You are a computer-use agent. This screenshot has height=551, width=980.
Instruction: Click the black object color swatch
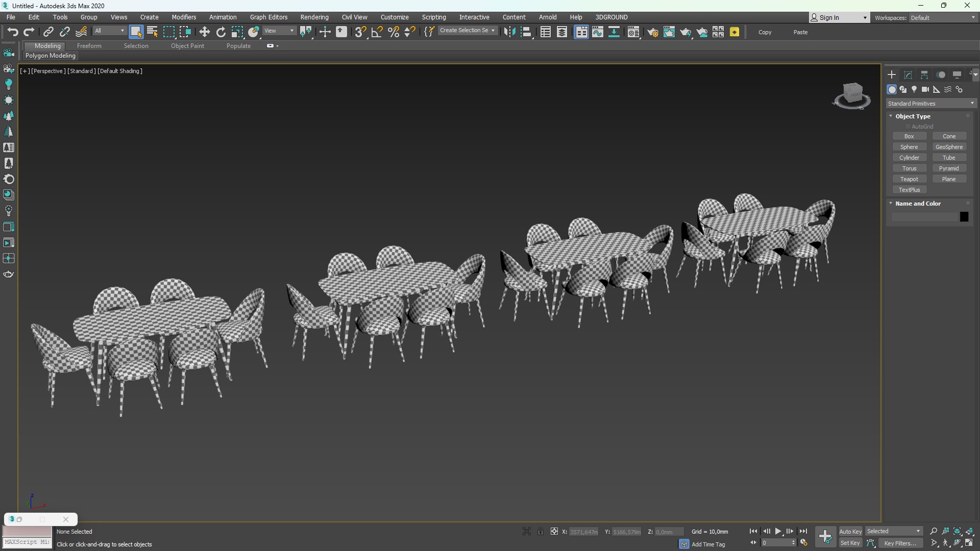tap(964, 217)
